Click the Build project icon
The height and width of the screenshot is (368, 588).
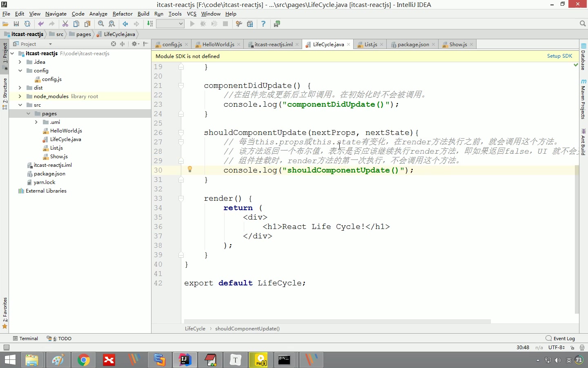tap(150, 24)
